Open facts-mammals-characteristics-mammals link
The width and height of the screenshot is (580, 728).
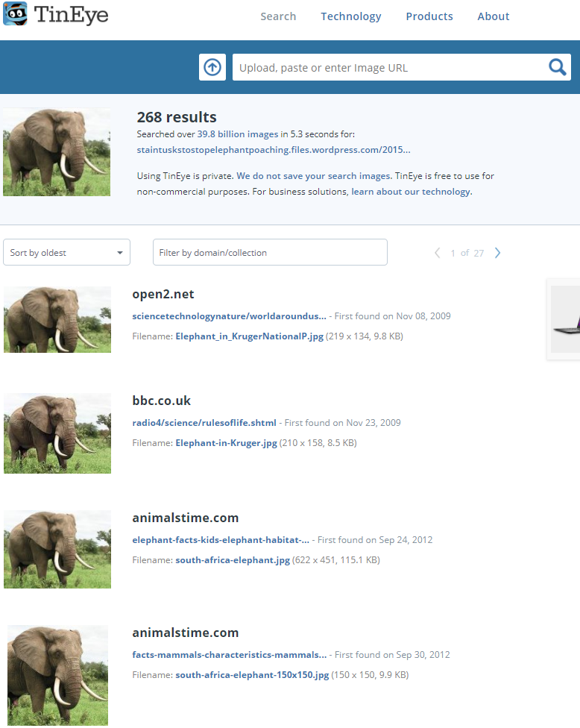pyautogui.click(x=229, y=655)
